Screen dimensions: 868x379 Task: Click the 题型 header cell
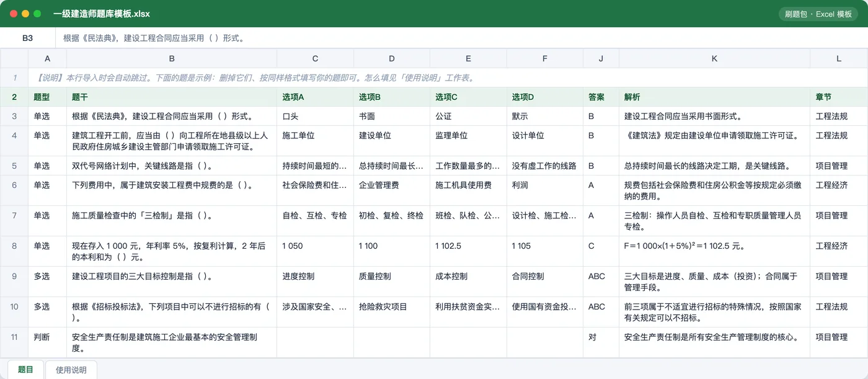click(x=47, y=97)
